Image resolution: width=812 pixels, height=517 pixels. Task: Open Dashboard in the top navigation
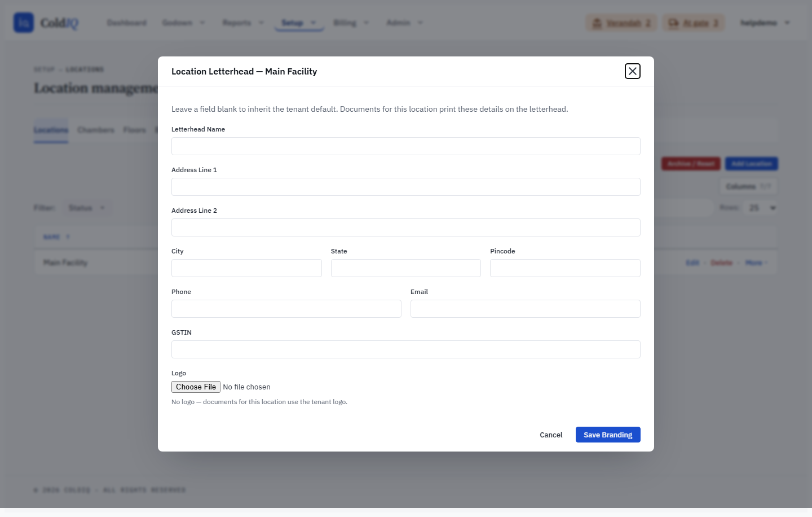click(127, 23)
